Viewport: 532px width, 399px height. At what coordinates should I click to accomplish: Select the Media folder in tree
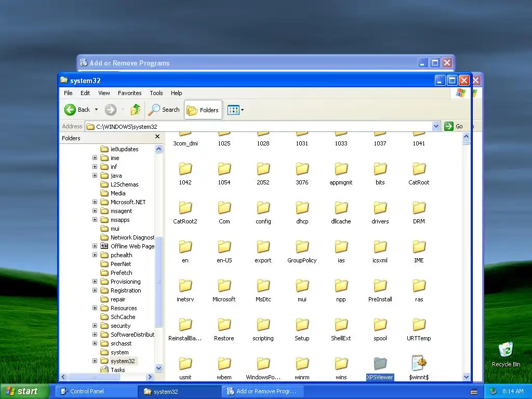(113, 193)
